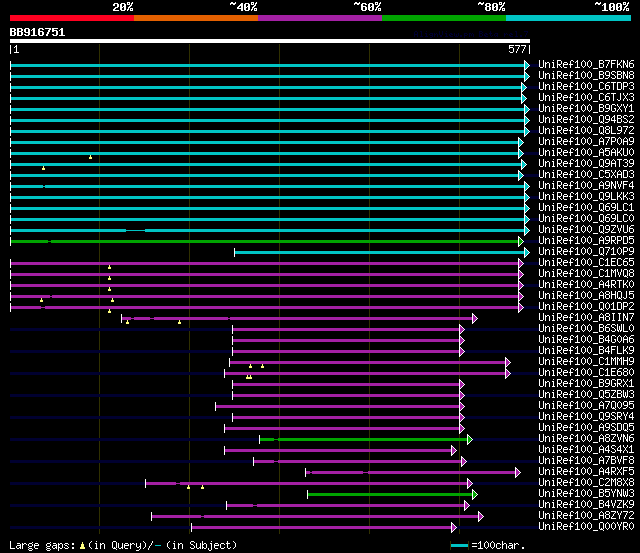Select the UniRef100_C2M8X8 label
640x553 pixels.
[x=586, y=483]
